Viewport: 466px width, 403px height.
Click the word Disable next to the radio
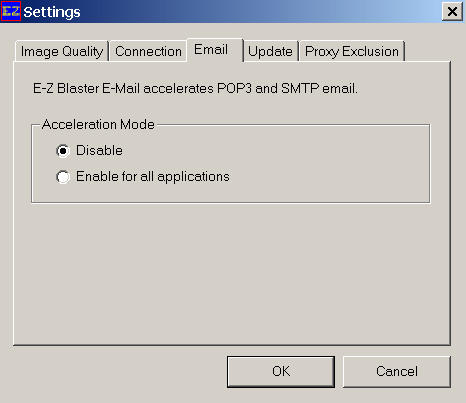(x=99, y=151)
